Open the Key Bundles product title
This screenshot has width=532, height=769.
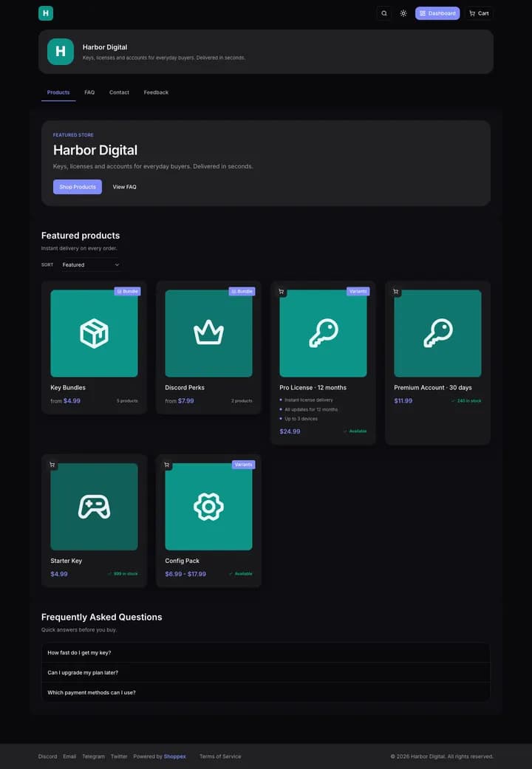pos(68,387)
